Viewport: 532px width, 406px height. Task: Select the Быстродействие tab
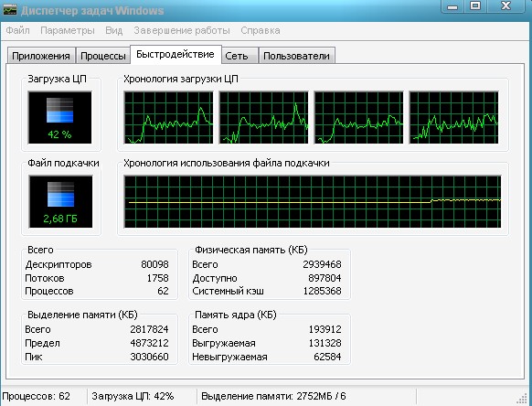pyautogui.click(x=176, y=54)
